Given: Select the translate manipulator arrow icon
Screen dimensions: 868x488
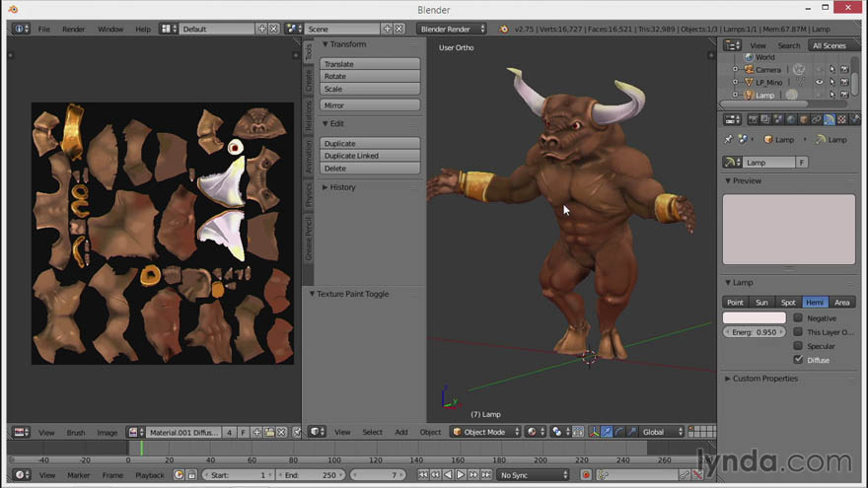Looking at the screenshot, I should (x=607, y=432).
